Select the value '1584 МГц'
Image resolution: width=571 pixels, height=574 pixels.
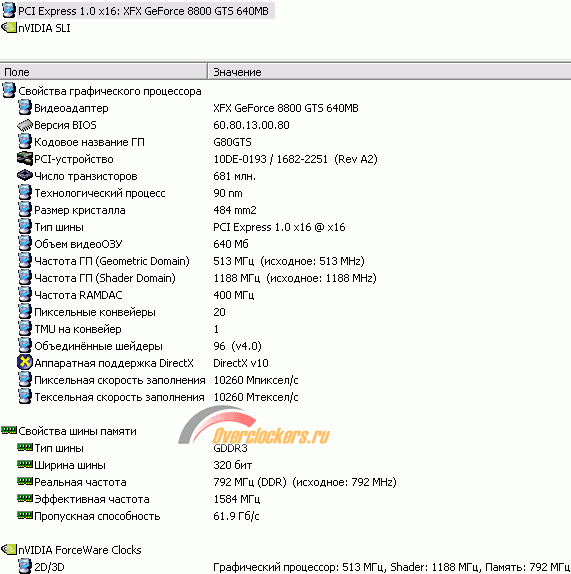coord(236,499)
